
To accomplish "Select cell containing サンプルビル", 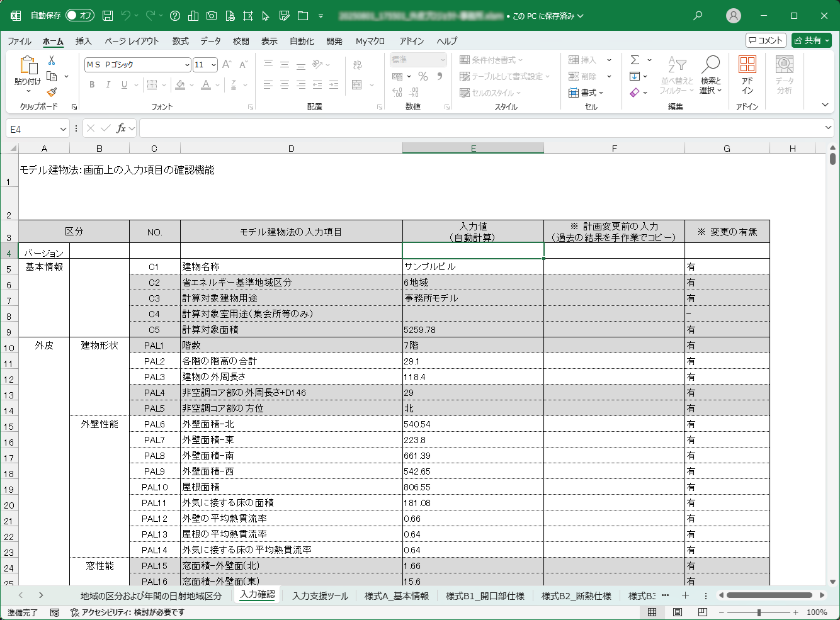I will (473, 266).
